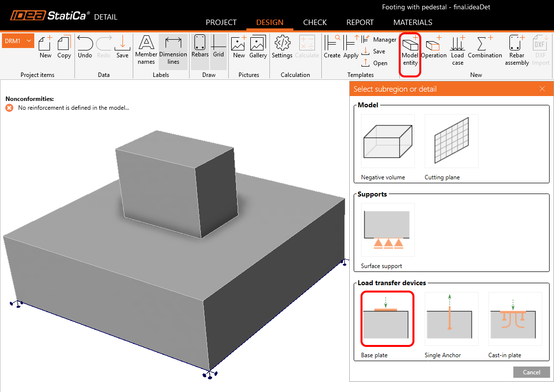Click the Model entity icon
554x392 pixels.
coord(410,50)
